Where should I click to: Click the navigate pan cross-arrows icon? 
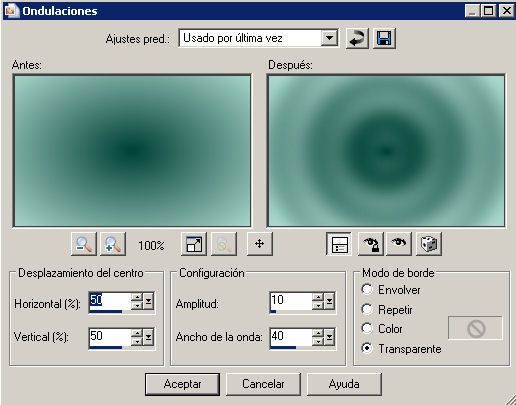tap(260, 244)
